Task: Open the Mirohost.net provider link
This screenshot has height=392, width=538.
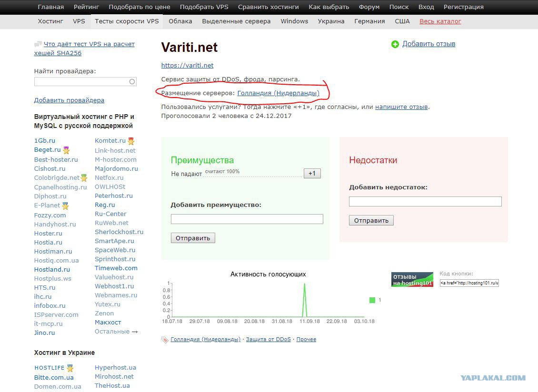Action: click(114, 377)
